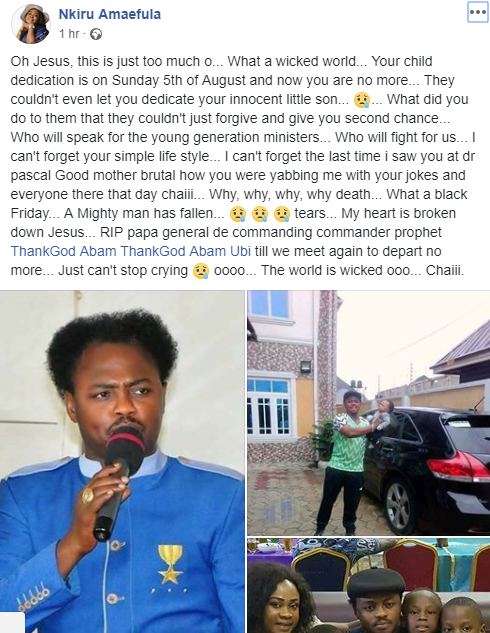Click the crying emoji after 'little son...'
The image size is (490, 633).
[361, 100]
